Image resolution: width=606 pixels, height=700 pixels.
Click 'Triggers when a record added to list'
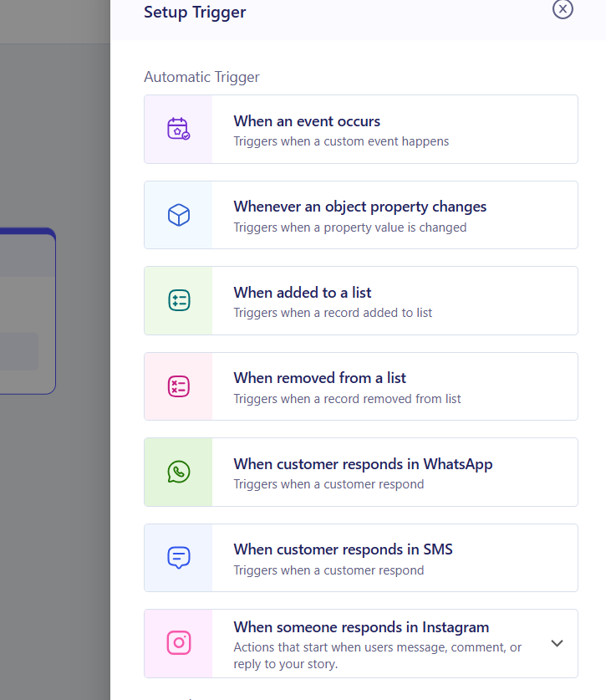coord(333,313)
